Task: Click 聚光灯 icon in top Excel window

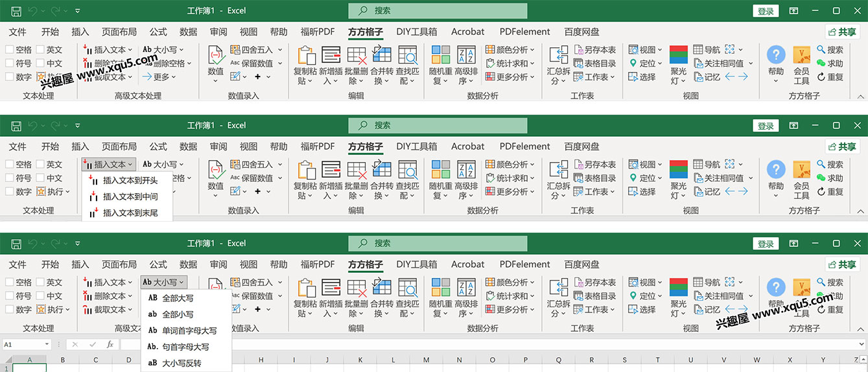Action: [679, 55]
